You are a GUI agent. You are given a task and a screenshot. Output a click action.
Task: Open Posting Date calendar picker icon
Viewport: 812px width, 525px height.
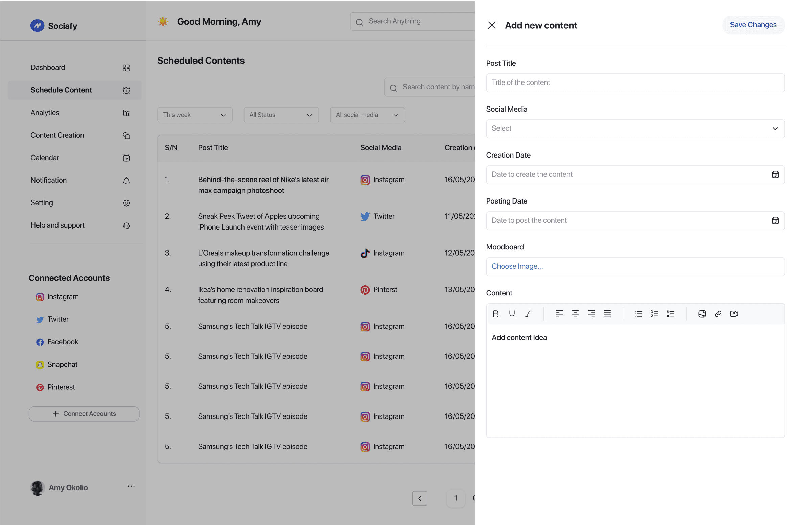(775, 220)
